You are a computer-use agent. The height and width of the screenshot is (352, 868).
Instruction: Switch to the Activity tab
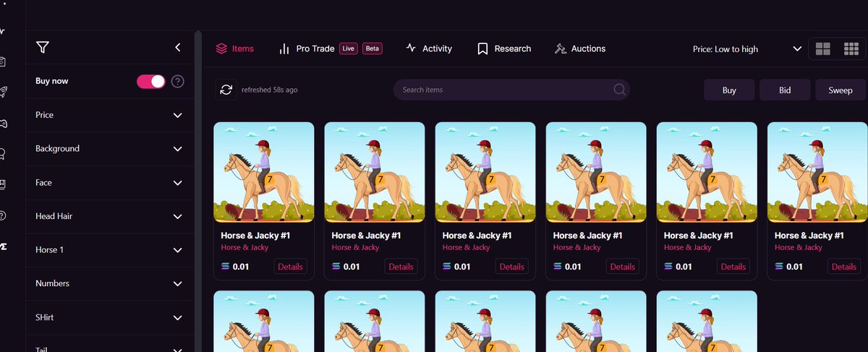click(x=429, y=48)
